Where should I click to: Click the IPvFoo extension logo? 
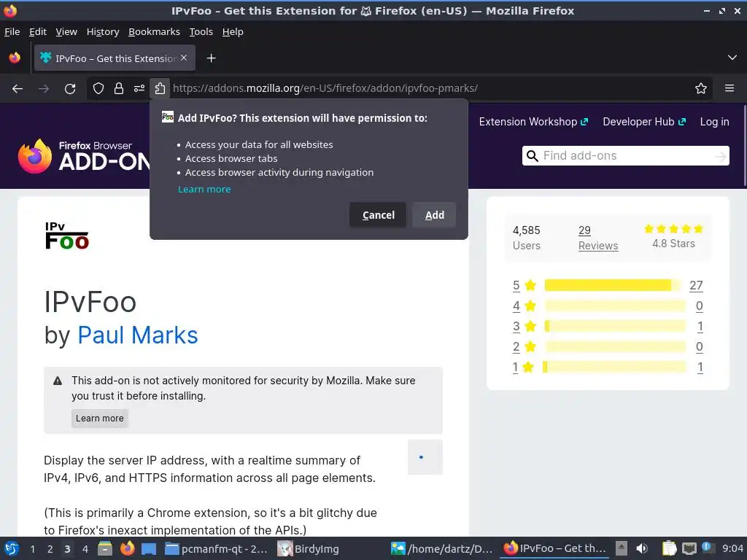[67, 236]
